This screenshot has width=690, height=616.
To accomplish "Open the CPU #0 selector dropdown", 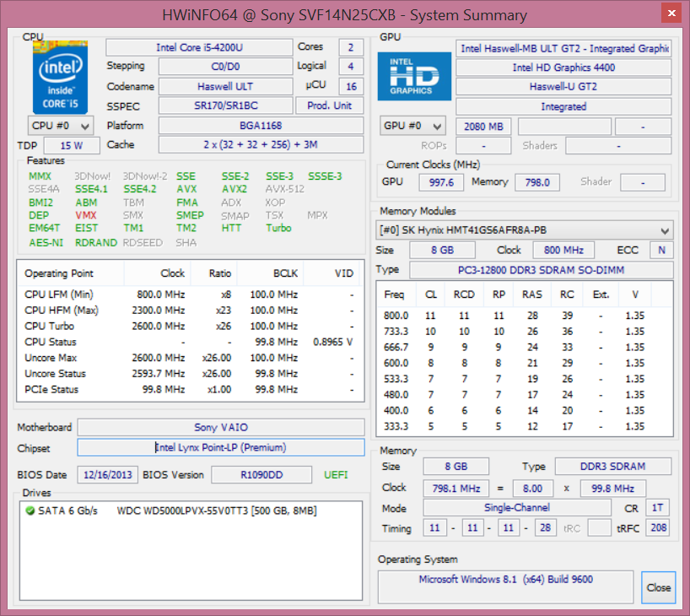I will tap(60, 126).
